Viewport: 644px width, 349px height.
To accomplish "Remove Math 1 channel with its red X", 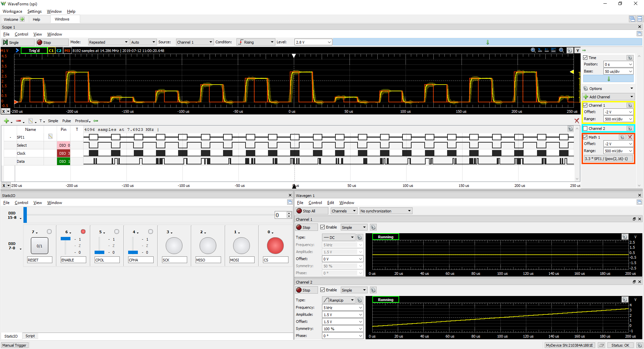I will tap(630, 137).
